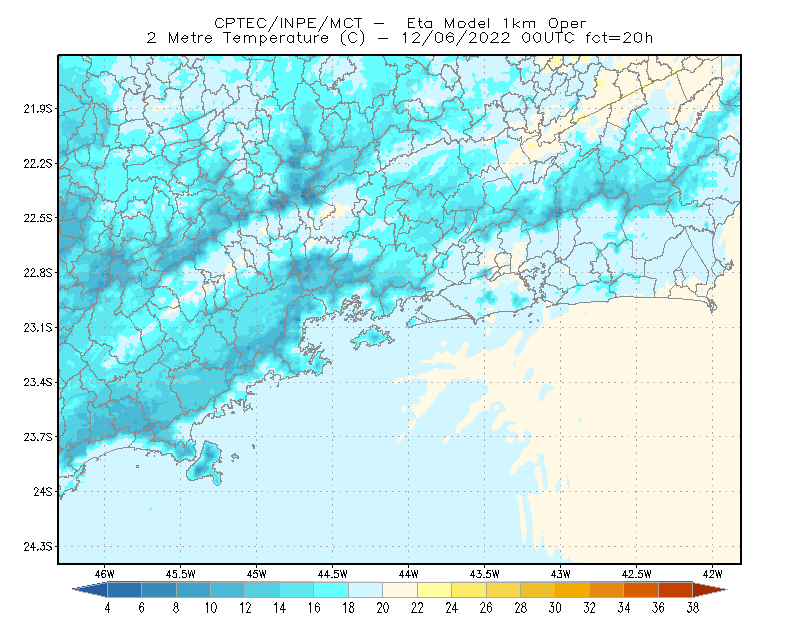Viewport: 800px width, 618px height.
Task: Click the colorbar value label 20
Action: coord(383,608)
